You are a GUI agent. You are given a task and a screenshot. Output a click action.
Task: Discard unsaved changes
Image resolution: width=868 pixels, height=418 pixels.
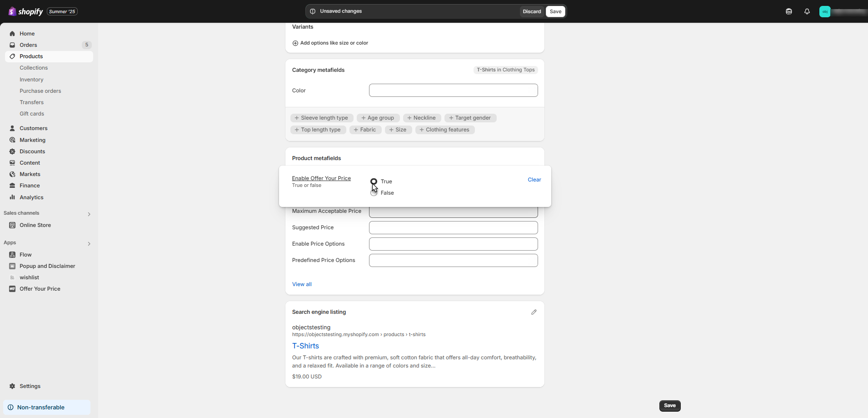coord(532,11)
